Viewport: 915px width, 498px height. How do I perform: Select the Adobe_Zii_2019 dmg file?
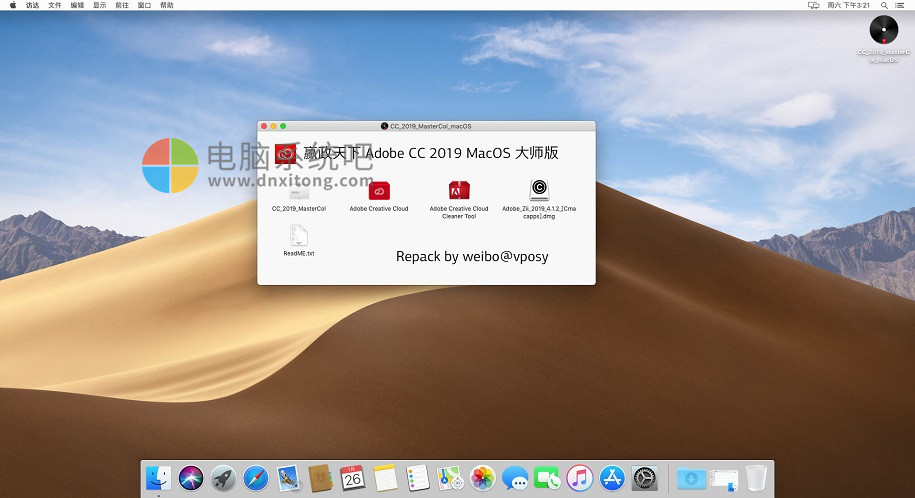[x=539, y=190]
